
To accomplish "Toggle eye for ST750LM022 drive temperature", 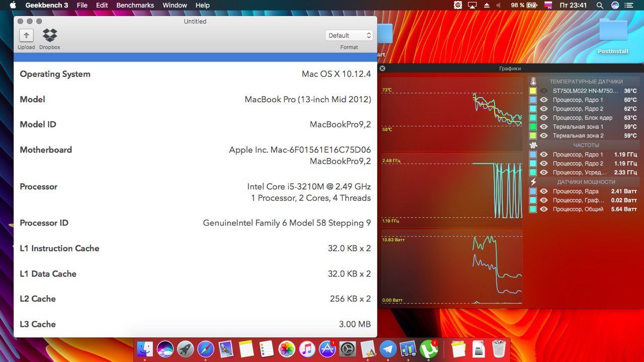I will (x=544, y=91).
